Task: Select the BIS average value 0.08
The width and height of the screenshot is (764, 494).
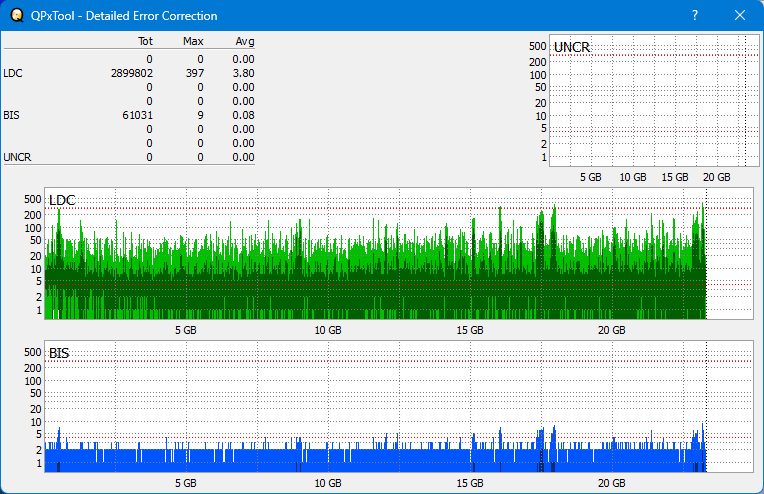Action: tap(243, 115)
